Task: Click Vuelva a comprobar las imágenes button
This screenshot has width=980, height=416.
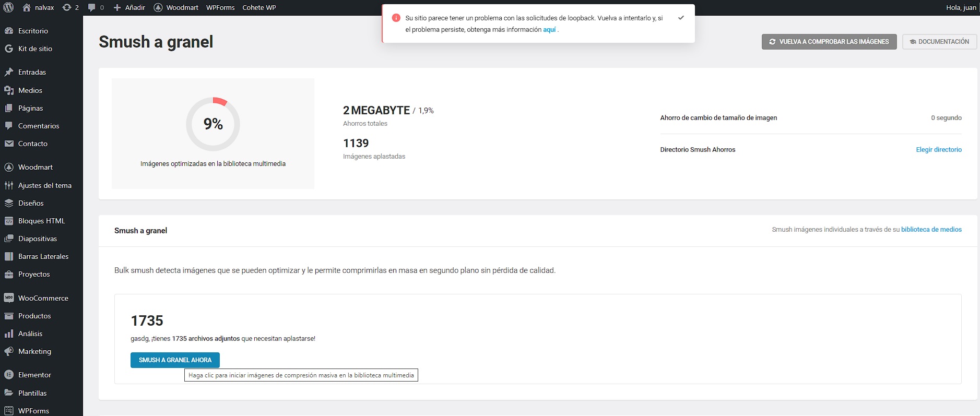Action: point(829,42)
